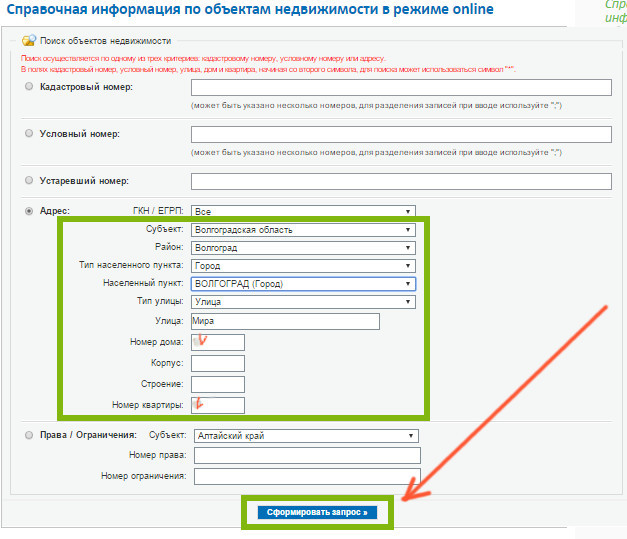
Task: Click the Сформировать запрос button
Action: pos(317,512)
